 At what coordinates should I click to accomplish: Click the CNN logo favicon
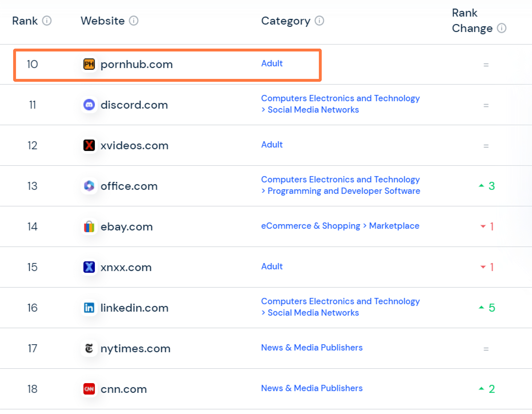(x=89, y=389)
